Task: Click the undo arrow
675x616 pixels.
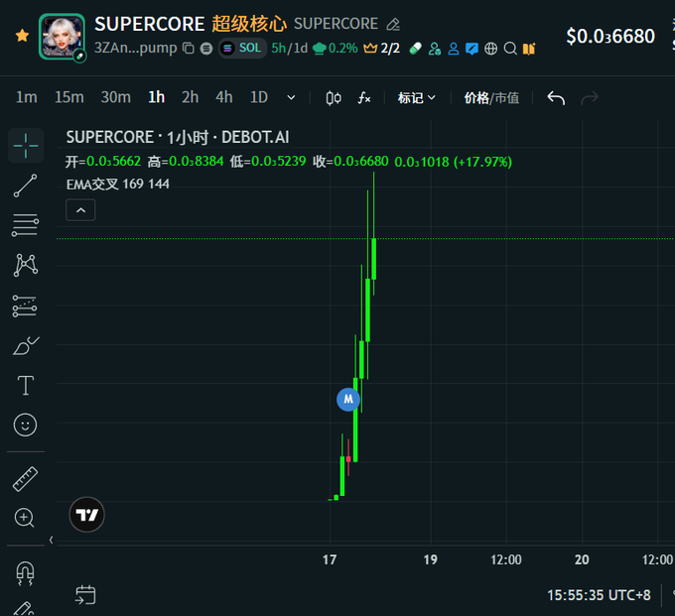Action: 556,98
